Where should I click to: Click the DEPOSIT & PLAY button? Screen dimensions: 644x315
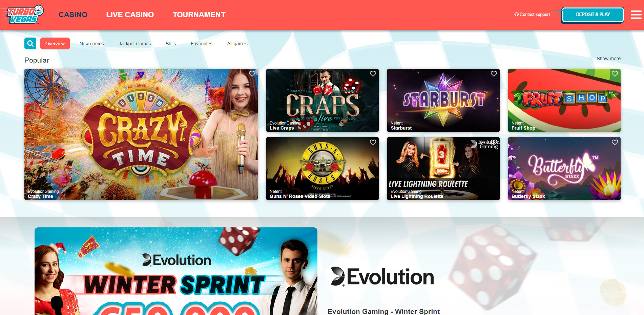pyautogui.click(x=593, y=15)
